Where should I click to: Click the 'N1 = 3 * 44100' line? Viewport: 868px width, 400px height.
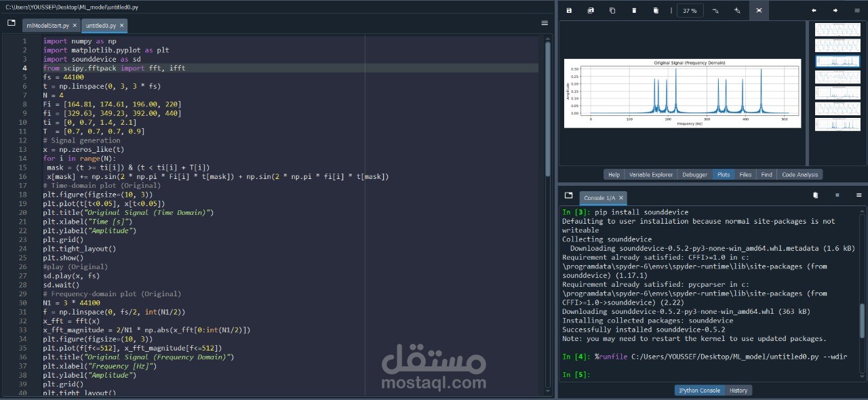(x=71, y=303)
